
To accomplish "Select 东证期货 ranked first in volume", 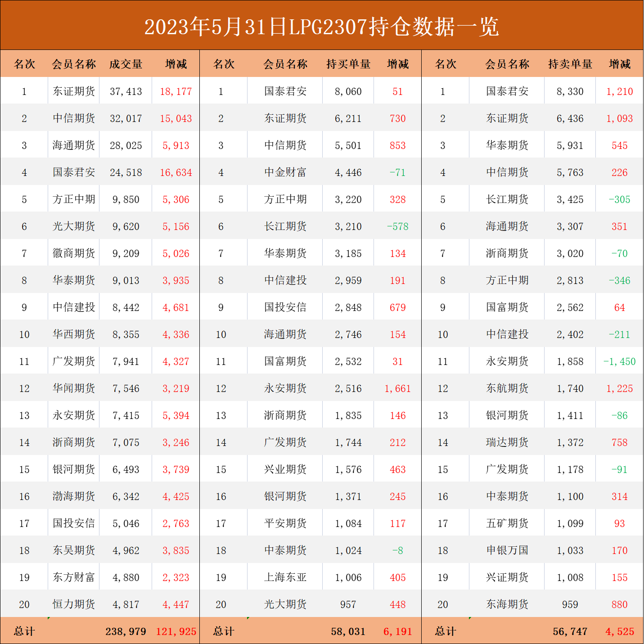I will pyautogui.click(x=74, y=91).
